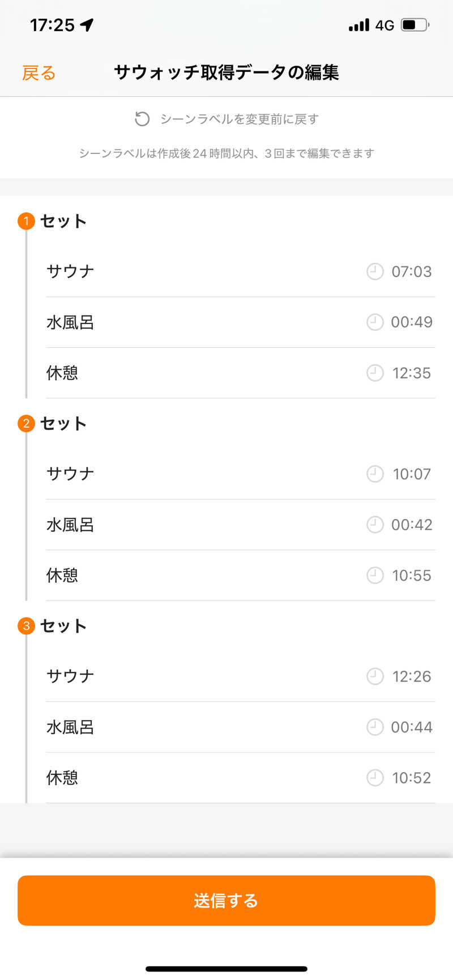
Task: Tap the orange number 2 set badge
Action: pyautogui.click(x=26, y=423)
